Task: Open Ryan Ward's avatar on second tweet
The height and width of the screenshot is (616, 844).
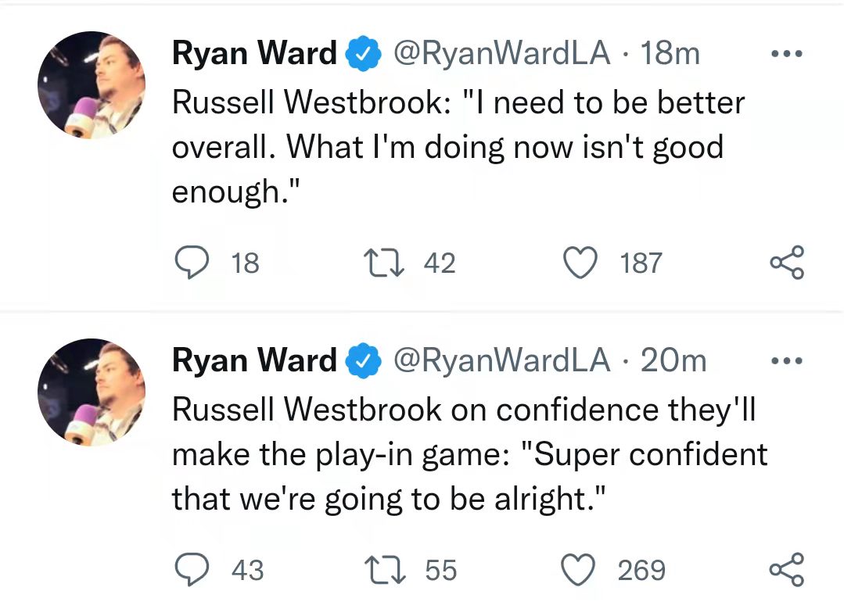Action: [x=92, y=392]
